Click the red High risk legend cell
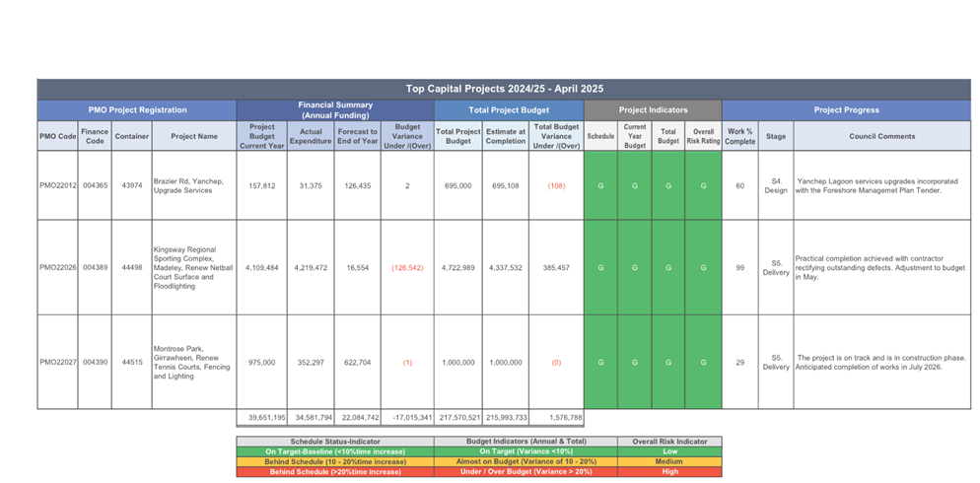This screenshot has height=483, width=980. click(x=669, y=471)
